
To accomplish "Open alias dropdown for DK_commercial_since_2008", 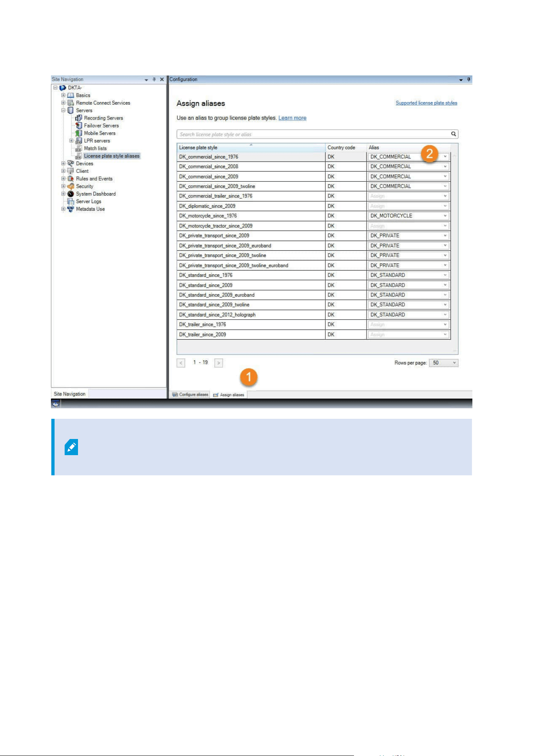I will coord(445,166).
